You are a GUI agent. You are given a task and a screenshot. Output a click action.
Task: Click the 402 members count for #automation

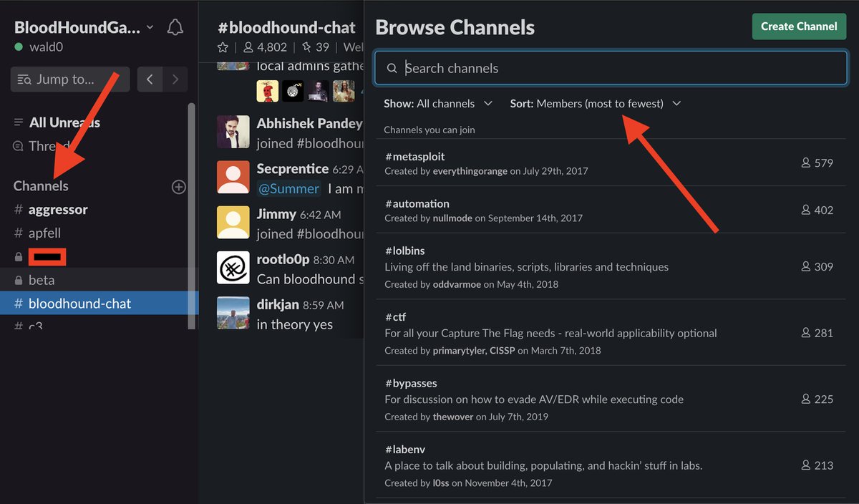817,210
